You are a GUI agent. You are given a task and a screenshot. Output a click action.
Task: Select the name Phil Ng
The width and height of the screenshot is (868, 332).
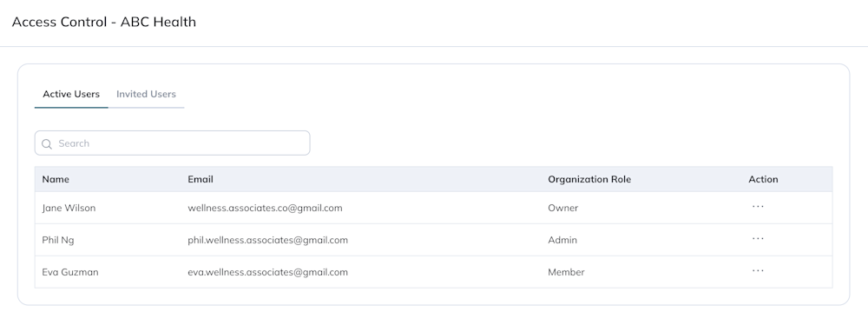pyautogui.click(x=58, y=240)
